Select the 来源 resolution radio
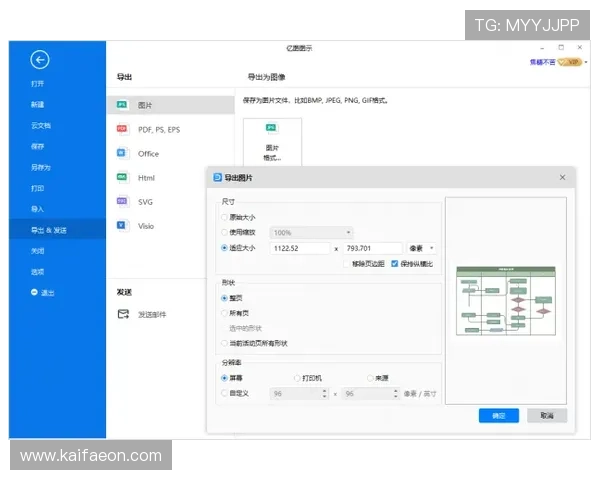 tap(370, 378)
